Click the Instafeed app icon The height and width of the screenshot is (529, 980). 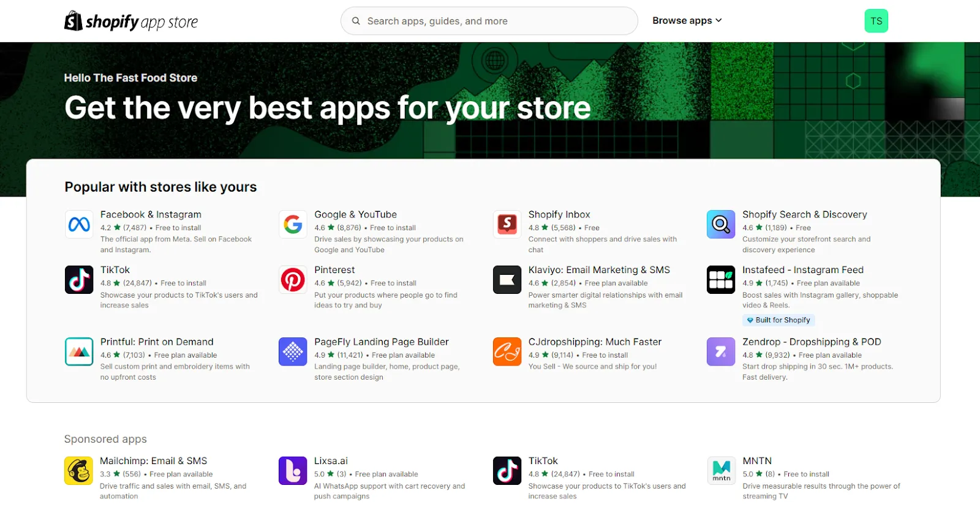721,280
